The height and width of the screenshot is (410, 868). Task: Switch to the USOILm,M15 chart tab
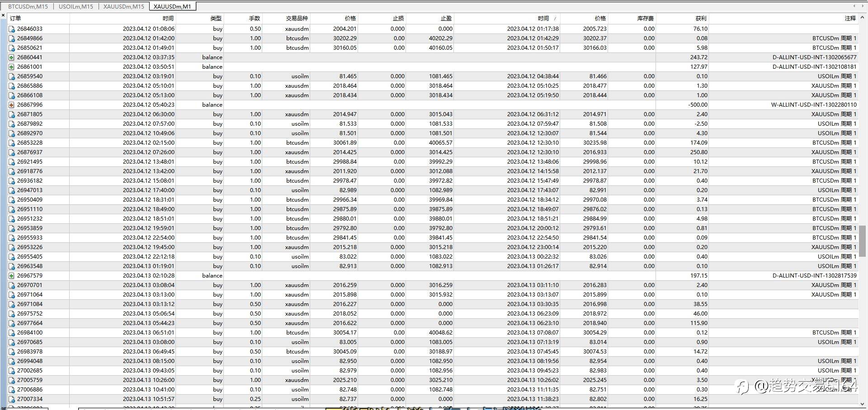click(76, 6)
